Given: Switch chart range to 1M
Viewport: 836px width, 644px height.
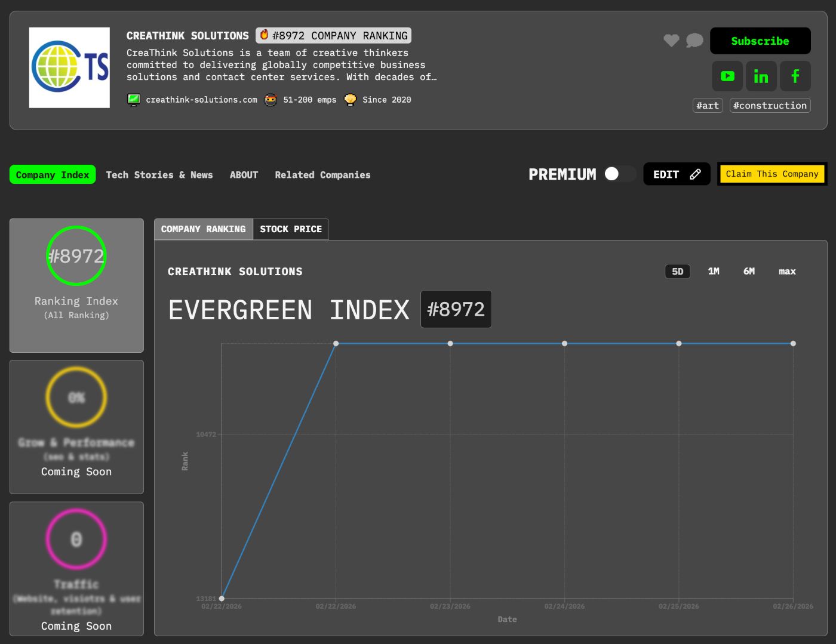Looking at the screenshot, I should click(x=714, y=272).
